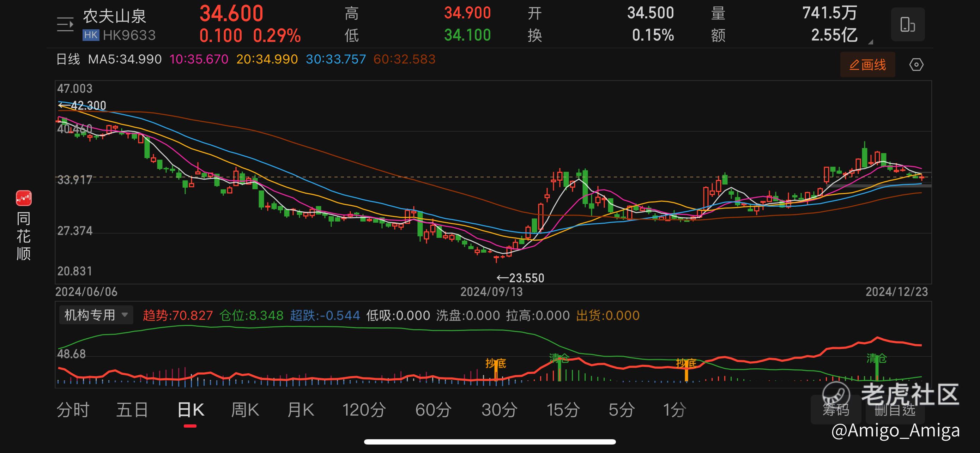Viewport: 980px width, 453px height.
Task: Tap the 23.550 low price marker
Action: [x=520, y=278]
